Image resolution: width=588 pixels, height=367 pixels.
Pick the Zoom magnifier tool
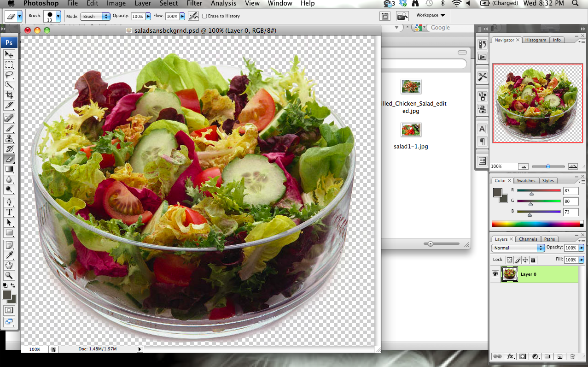(x=9, y=275)
